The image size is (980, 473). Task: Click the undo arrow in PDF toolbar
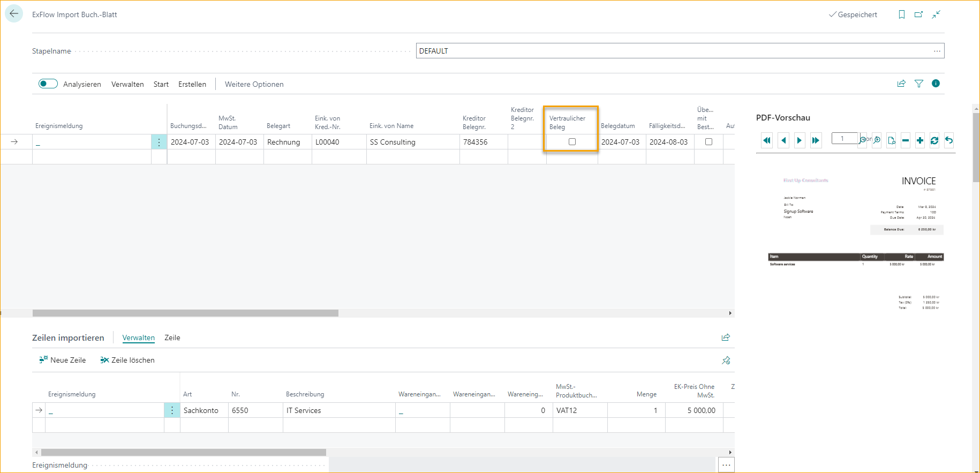pyautogui.click(x=949, y=140)
